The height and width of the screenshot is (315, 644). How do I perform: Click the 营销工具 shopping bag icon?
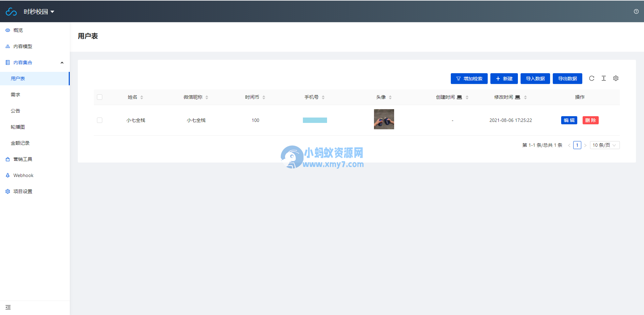point(7,159)
